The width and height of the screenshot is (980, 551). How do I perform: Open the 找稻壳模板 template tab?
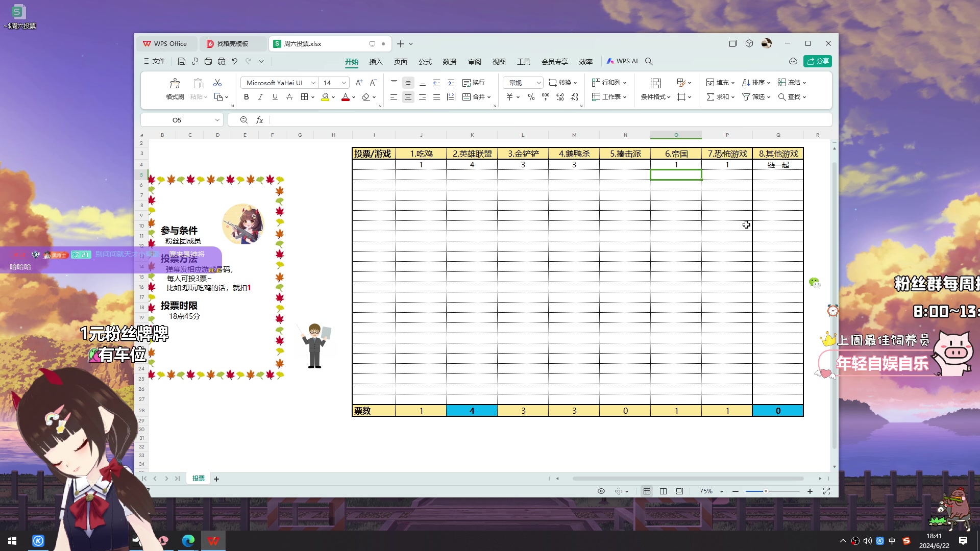tap(233, 44)
